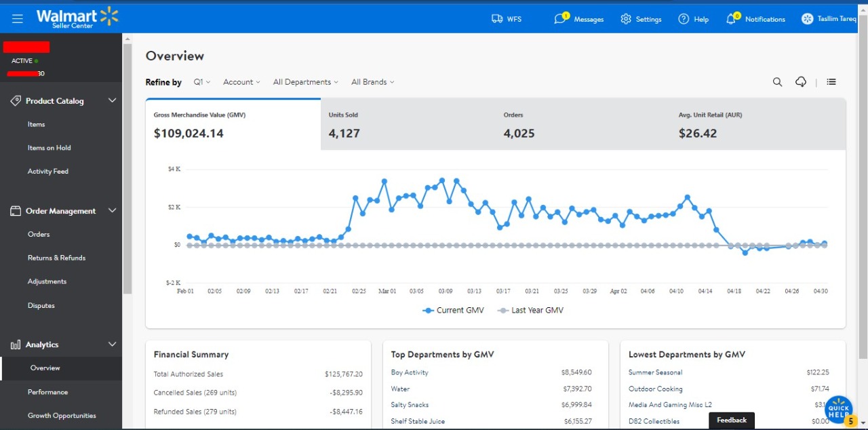The image size is (868, 430).
Task: Click the Product Catalog tag icon
Action: pyautogui.click(x=16, y=100)
